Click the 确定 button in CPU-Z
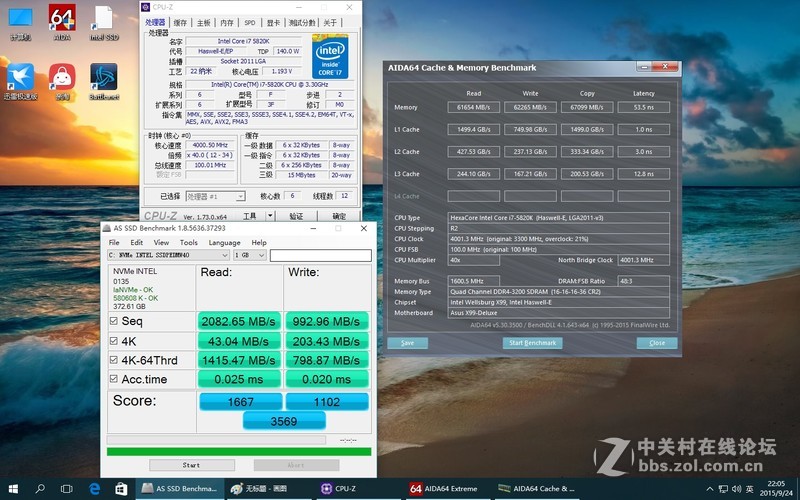800x500 pixels. click(x=339, y=216)
